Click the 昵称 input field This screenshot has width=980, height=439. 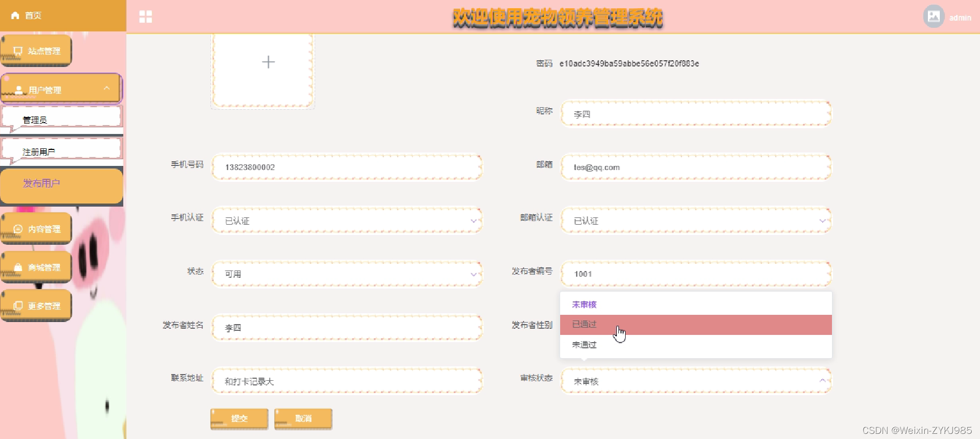[696, 113]
